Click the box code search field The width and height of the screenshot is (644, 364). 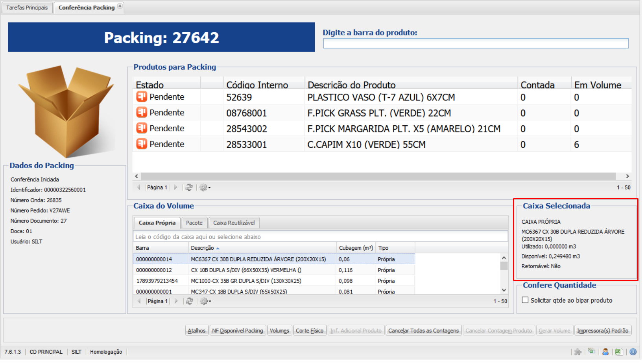320,237
